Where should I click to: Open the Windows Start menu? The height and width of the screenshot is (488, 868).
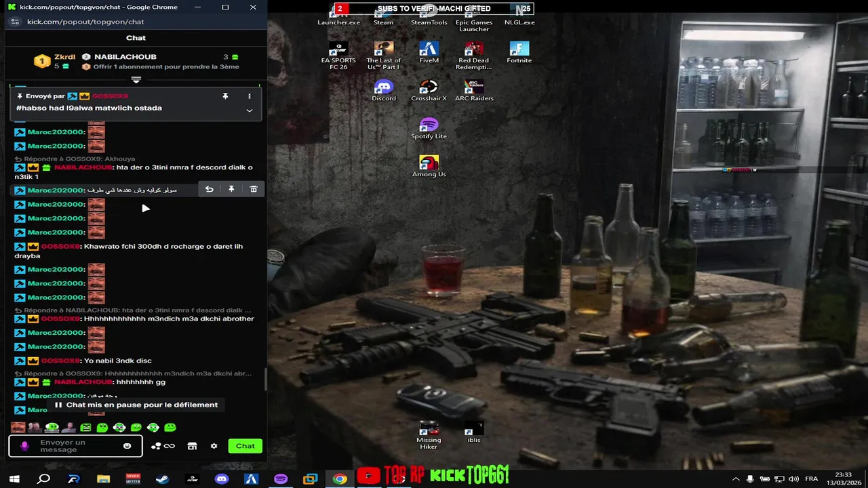(x=14, y=479)
